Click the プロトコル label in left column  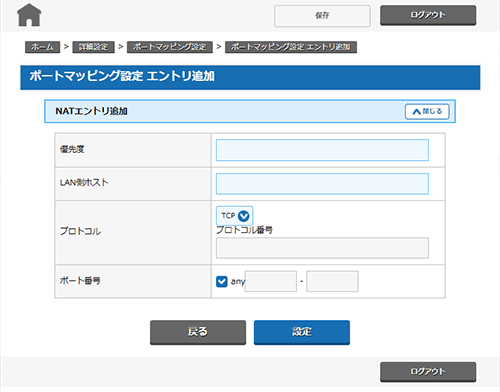[x=80, y=231]
